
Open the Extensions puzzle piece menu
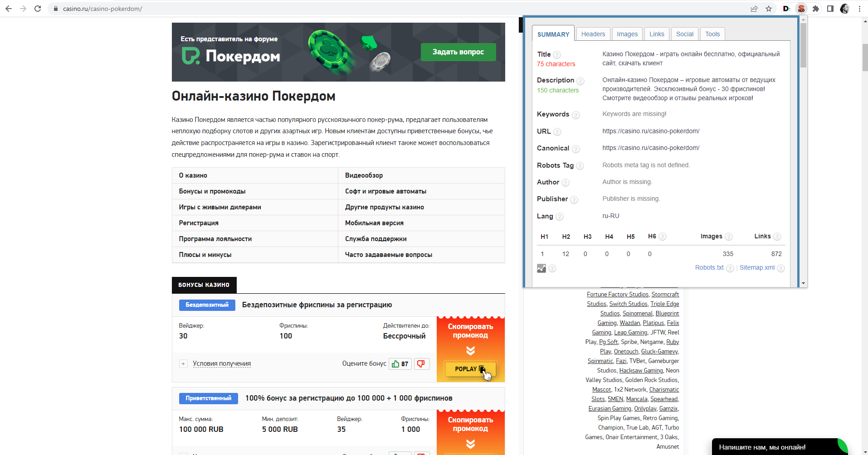pyautogui.click(x=816, y=9)
